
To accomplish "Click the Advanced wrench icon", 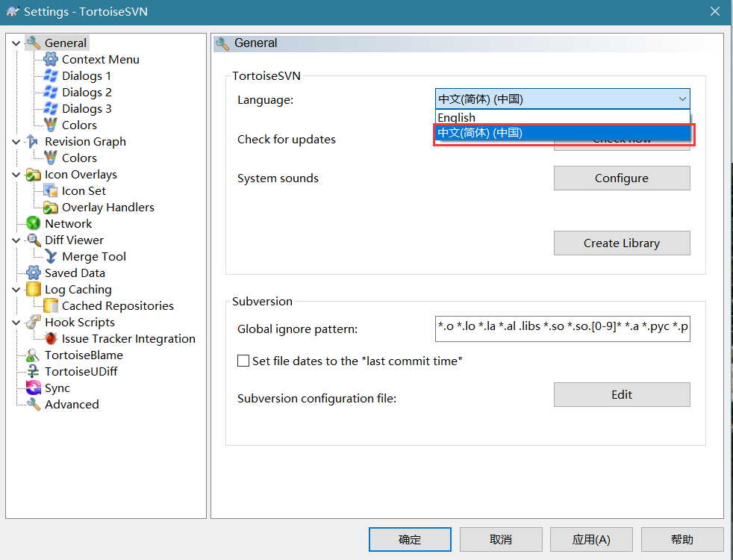I will tap(33, 404).
